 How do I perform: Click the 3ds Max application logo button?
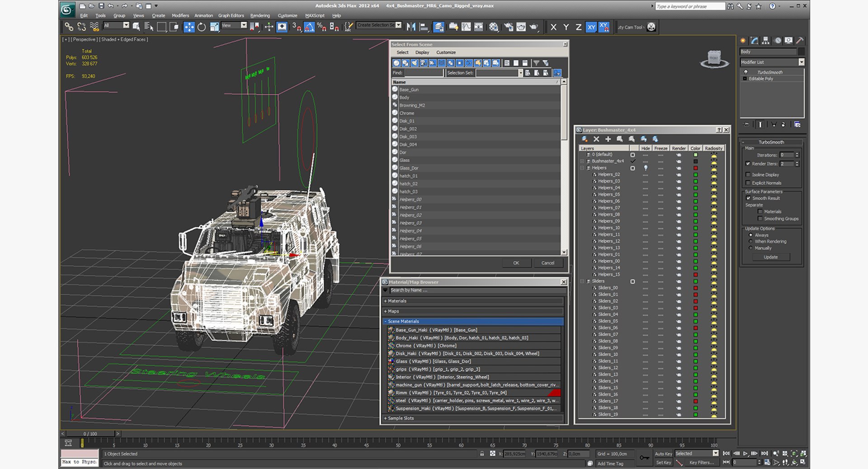pyautogui.click(x=67, y=10)
